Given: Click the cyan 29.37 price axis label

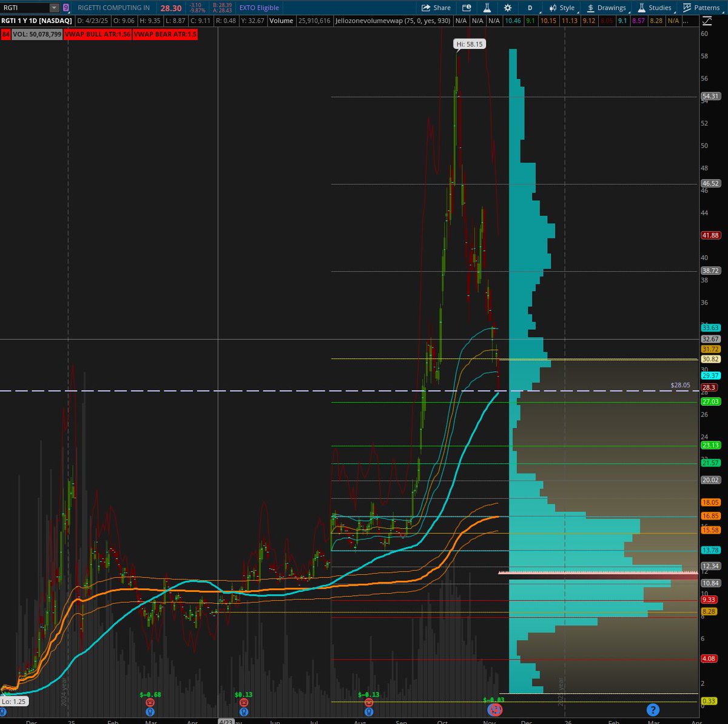Looking at the screenshot, I should point(710,376).
